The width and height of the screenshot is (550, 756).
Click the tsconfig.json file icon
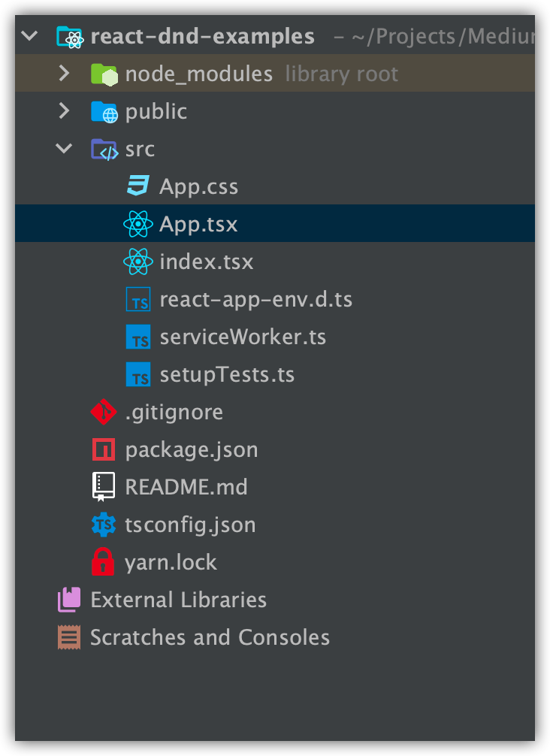click(x=104, y=524)
